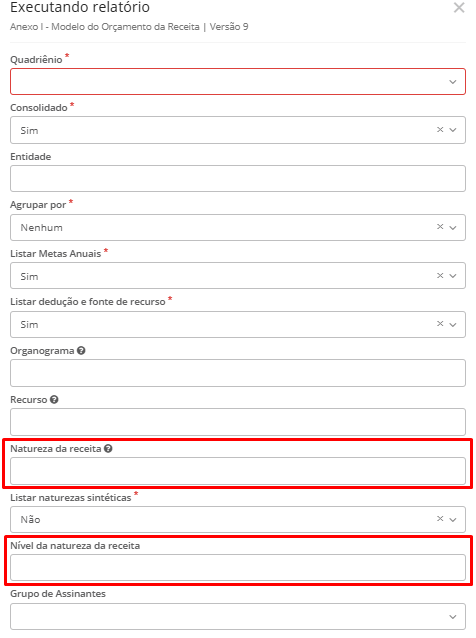476x638 pixels.
Task: Focus the Recurso input field
Action: [x=238, y=422]
